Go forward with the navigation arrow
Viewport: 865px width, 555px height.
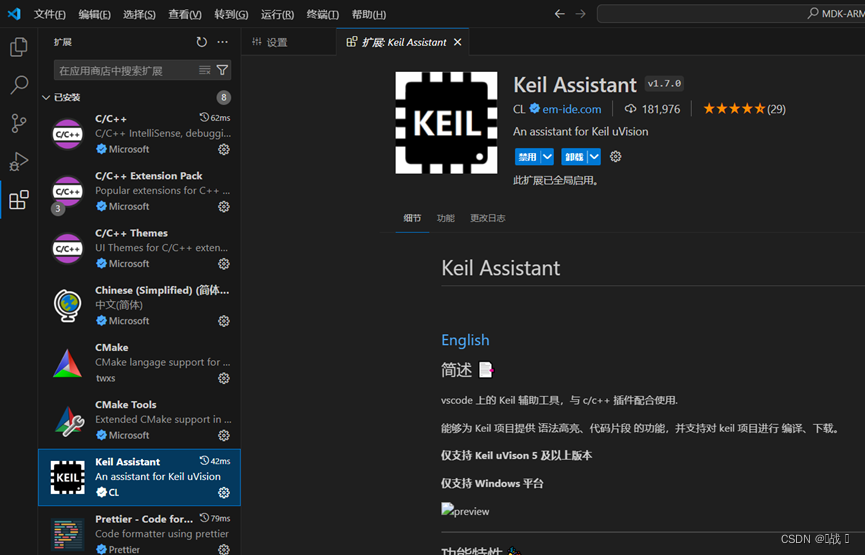coord(580,14)
